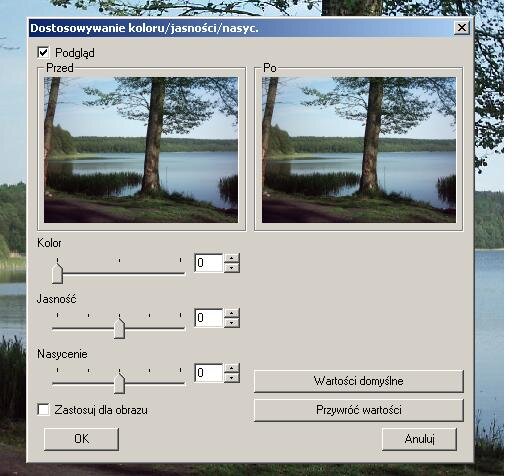The width and height of the screenshot is (512, 476).
Task: Uncheck the Podgląd preview checkbox
Action: (x=44, y=53)
